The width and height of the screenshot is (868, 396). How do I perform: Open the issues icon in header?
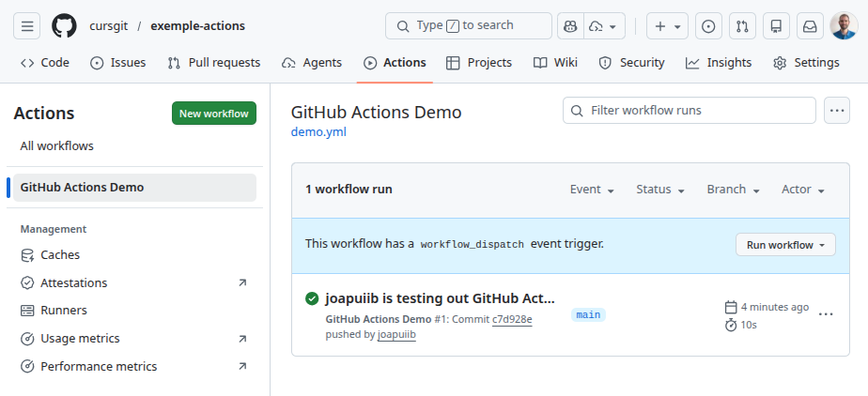point(708,26)
